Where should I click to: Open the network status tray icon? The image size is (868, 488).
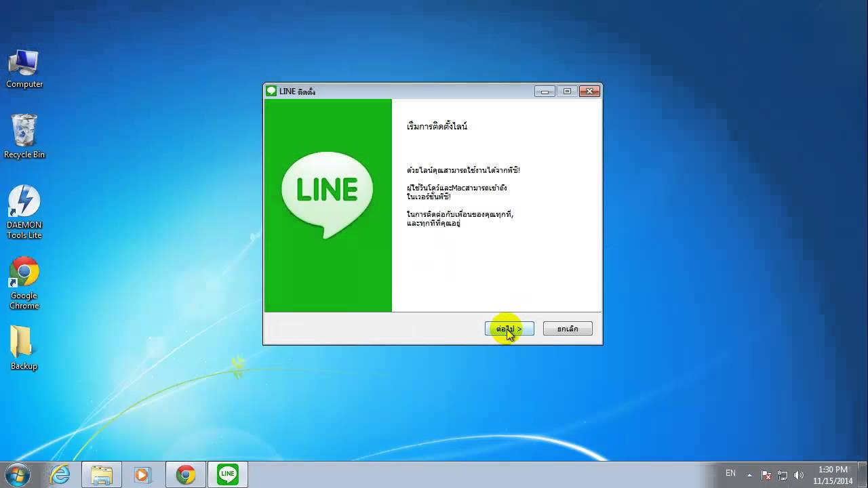pos(783,475)
